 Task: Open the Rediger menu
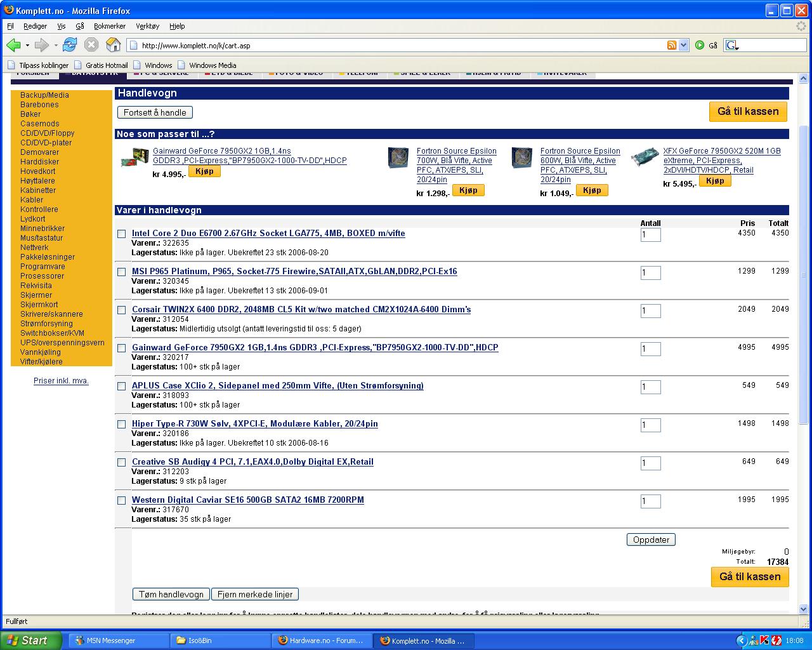click(36, 26)
